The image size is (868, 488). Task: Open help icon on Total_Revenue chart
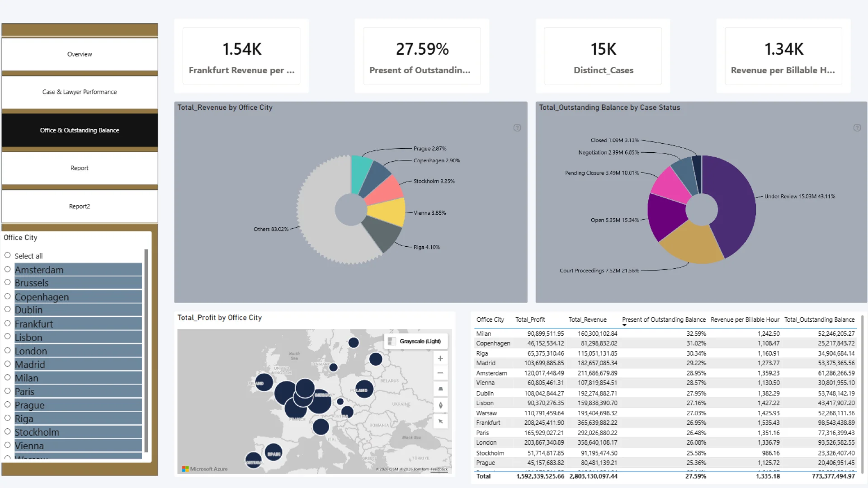pos(517,128)
